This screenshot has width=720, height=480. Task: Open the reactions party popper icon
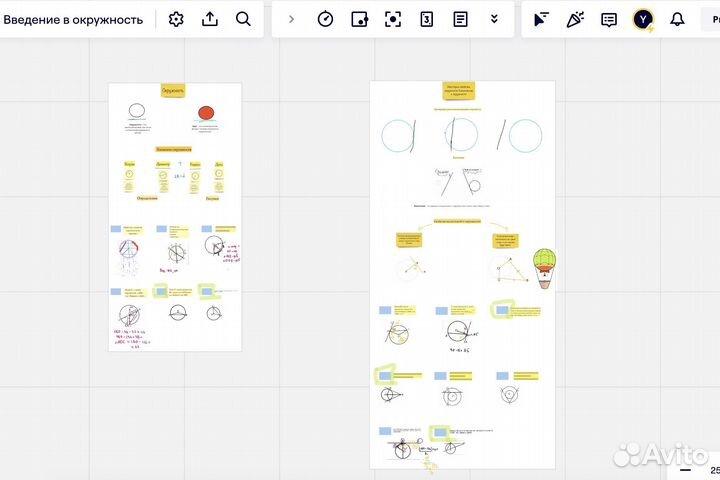575,19
